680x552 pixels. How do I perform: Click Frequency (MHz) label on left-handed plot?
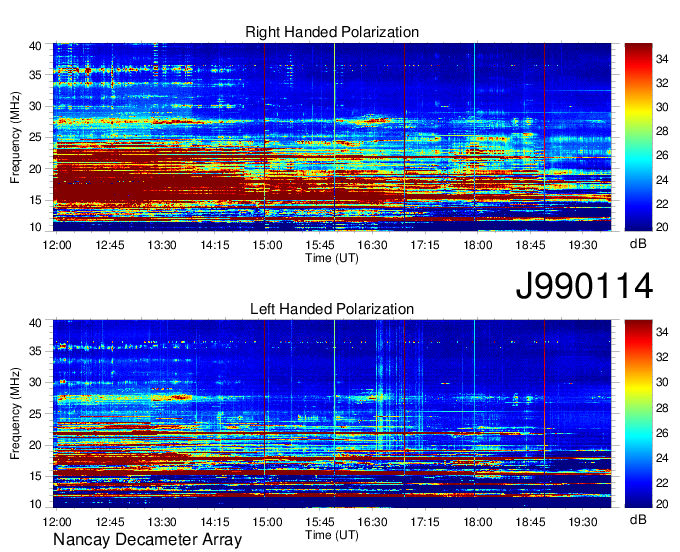coord(15,414)
